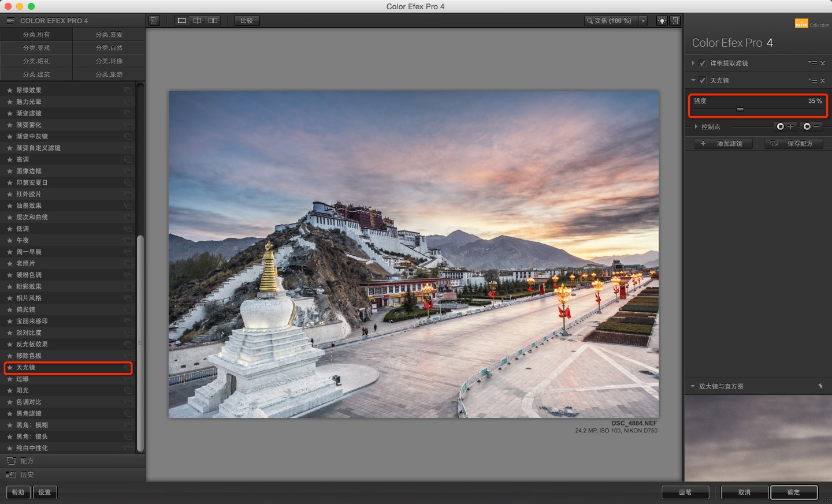Click the 取消 cancel button
The width and height of the screenshot is (832, 504).
point(745,492)
